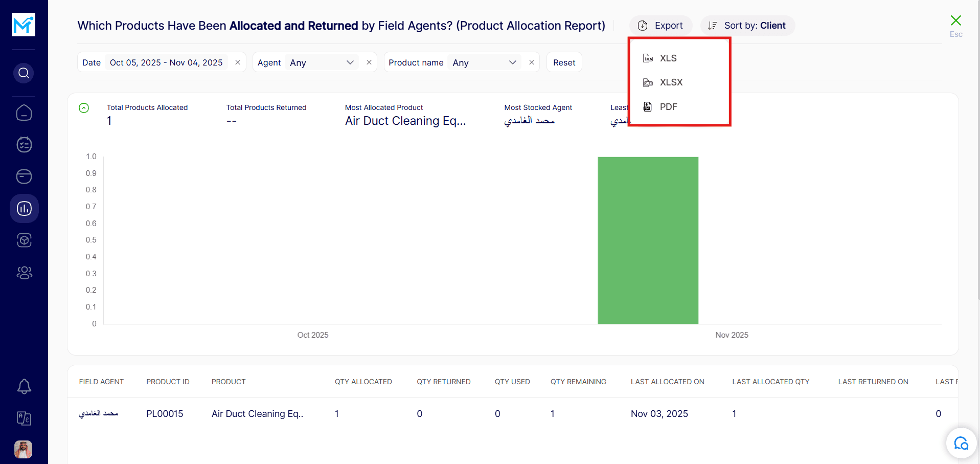
Task: Select the reports chart icon in sidebar
Action: click(x=24, y=209)
